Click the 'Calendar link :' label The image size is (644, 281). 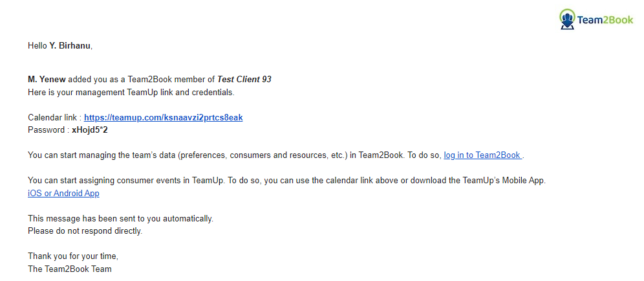[54, 118]
